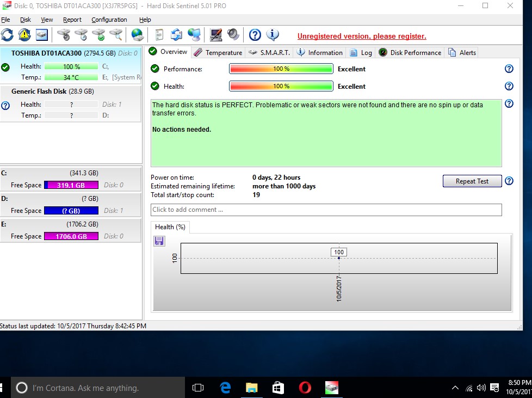Screen dimensions: 532x398
Task: Click the blue refresh arrows toolbar icon
Action: (x=7, y=35)
